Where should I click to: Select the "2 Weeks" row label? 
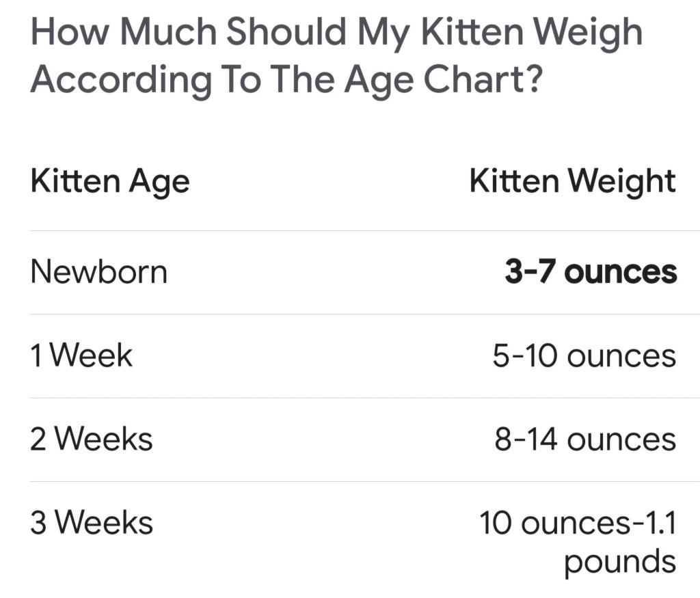[91, 439]
